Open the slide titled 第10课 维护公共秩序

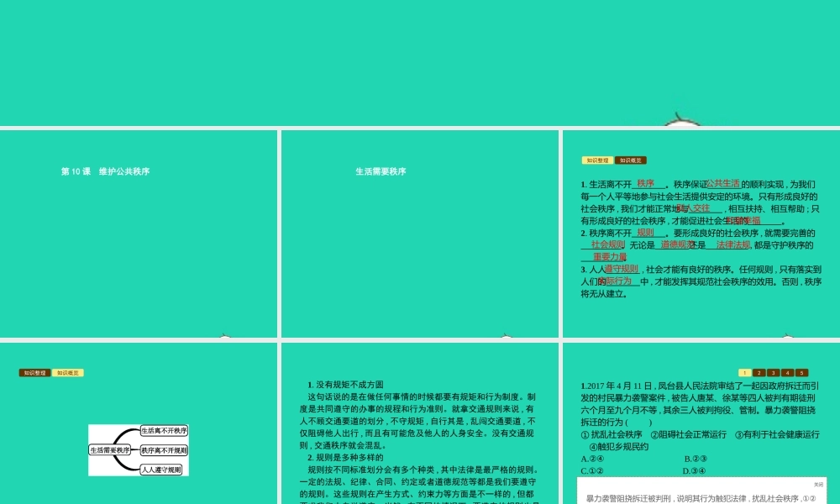[x=139, y=234]
